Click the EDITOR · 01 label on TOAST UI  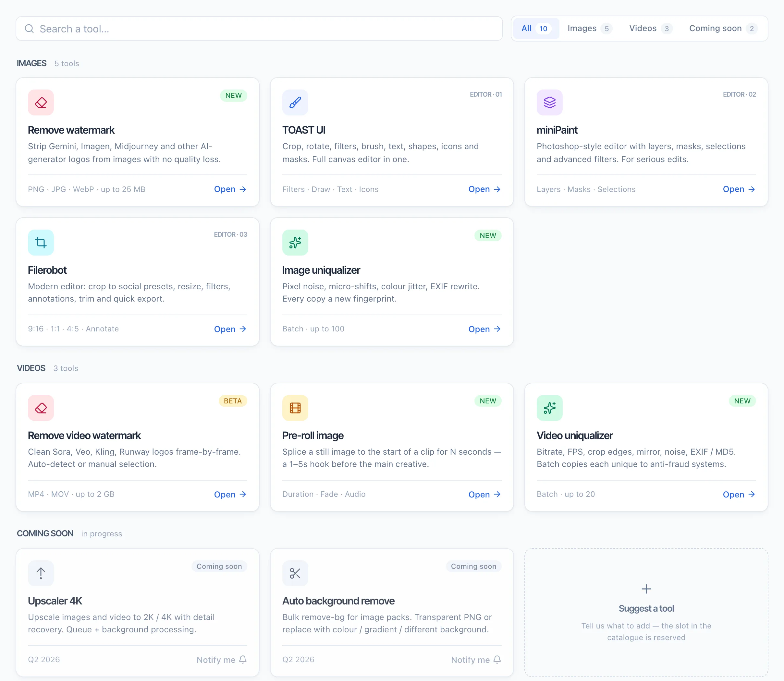(x=485, y=94)
